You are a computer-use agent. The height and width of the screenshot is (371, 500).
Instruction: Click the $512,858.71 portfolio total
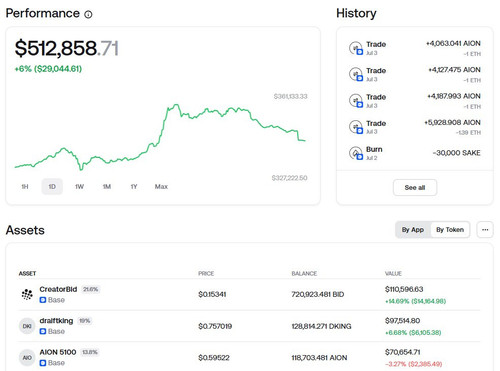coord(67,48)
